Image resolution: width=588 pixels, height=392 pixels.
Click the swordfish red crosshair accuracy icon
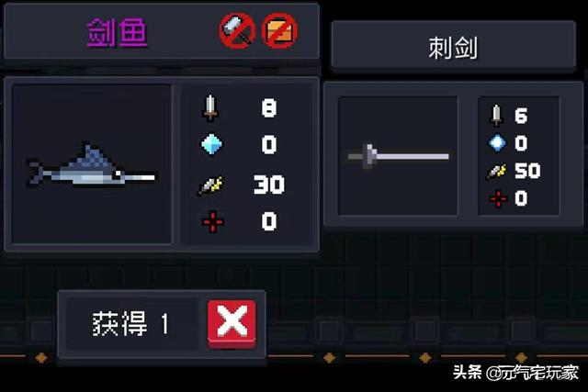(x=212, y=222)
